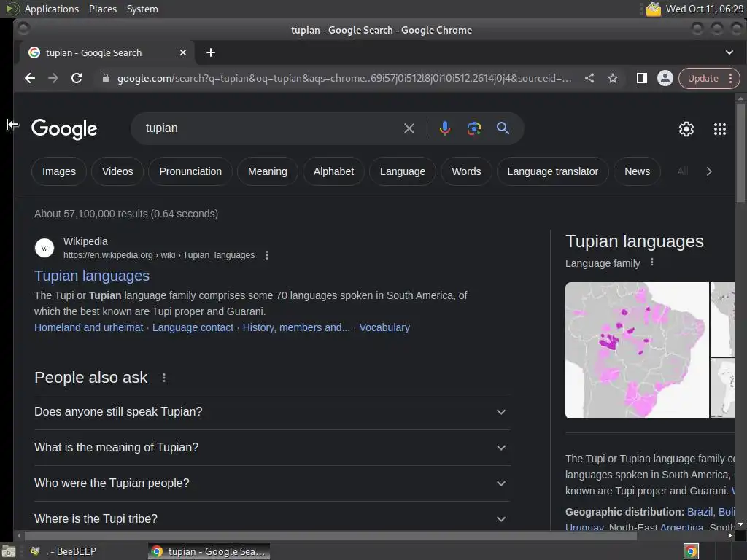Share this page from address bar

pyautogui.click(x=589, y=78)
